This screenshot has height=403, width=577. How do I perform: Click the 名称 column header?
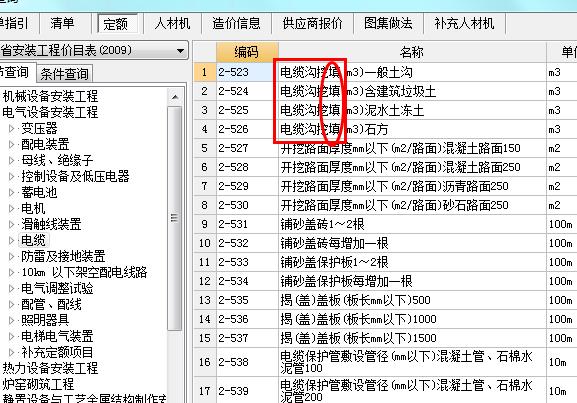pyautogui.click(x=412, y=52)
